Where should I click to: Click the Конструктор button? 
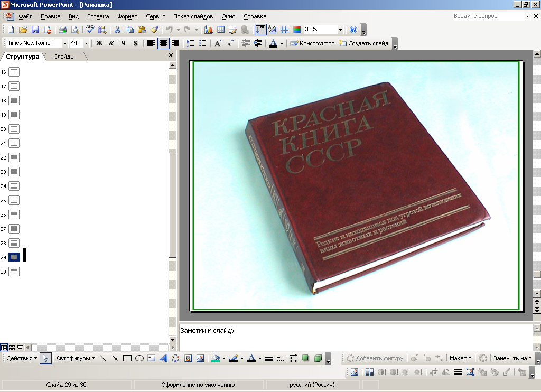313,43
